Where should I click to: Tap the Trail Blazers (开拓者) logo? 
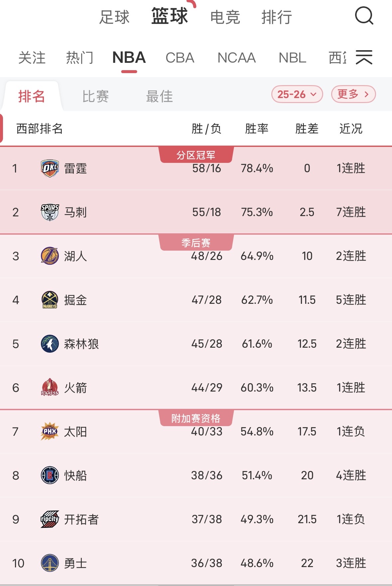pos(50,519)
